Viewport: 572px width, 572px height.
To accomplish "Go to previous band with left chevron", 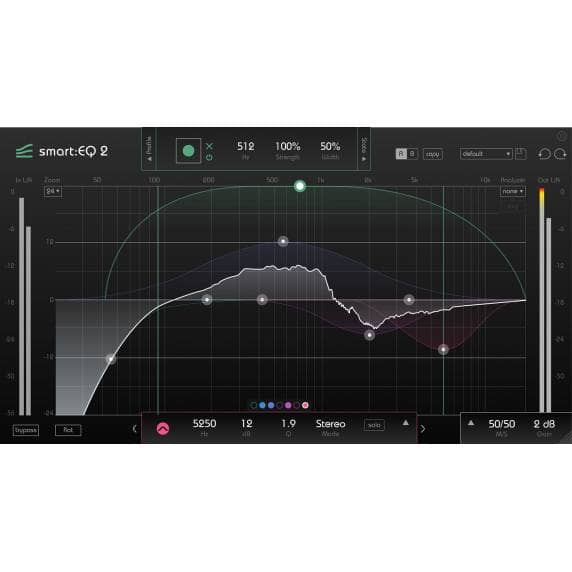I will tap(134, 429).
